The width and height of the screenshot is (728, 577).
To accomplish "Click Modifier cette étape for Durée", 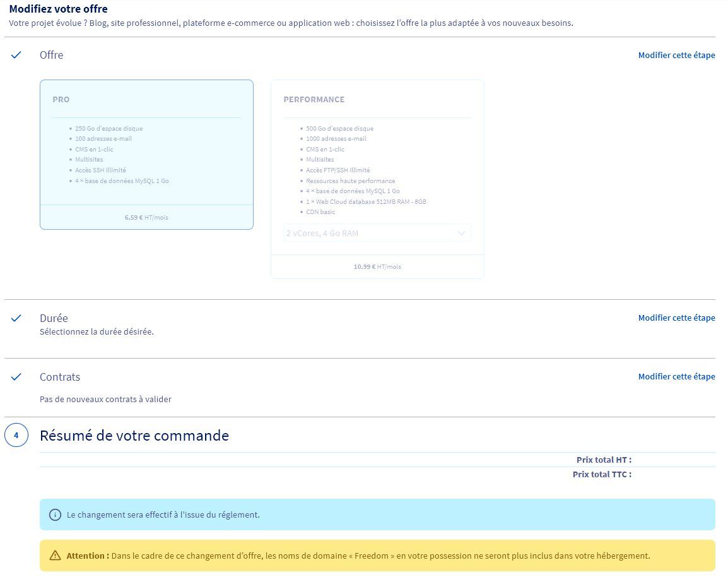I will tap(676, 318).
